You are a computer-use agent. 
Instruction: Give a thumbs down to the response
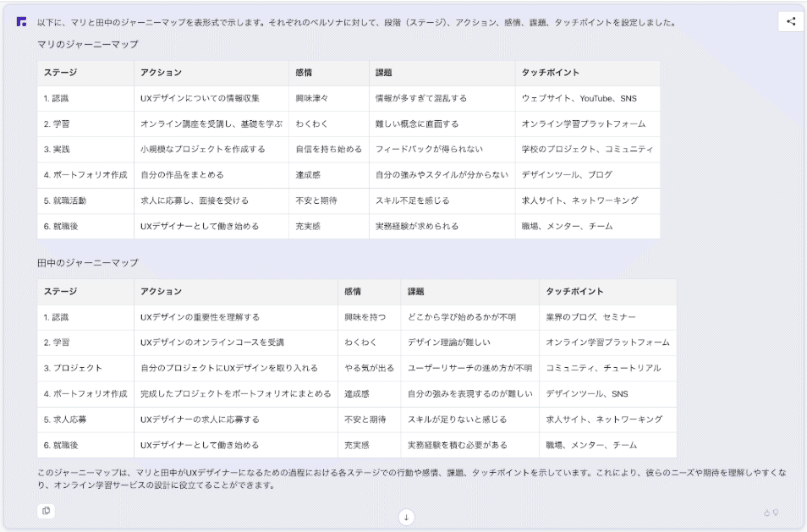click(776, 513)
